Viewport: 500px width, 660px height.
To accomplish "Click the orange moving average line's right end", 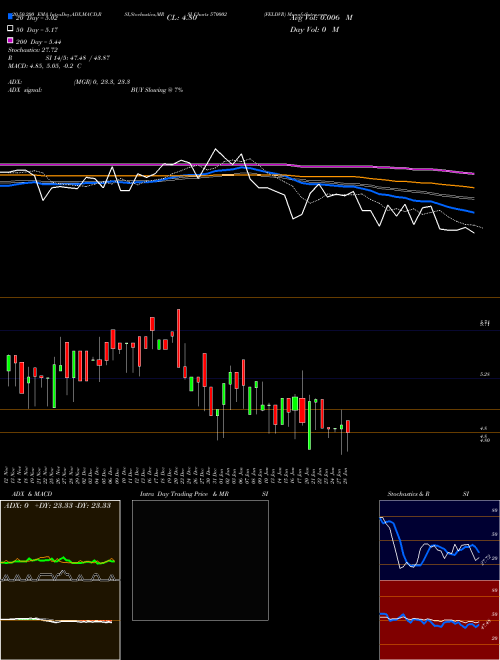I will [473, 187].
